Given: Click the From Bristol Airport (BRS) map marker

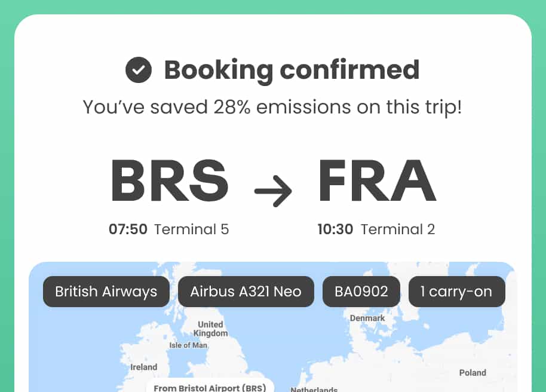Looking at the screenshot, I should 210,386.
